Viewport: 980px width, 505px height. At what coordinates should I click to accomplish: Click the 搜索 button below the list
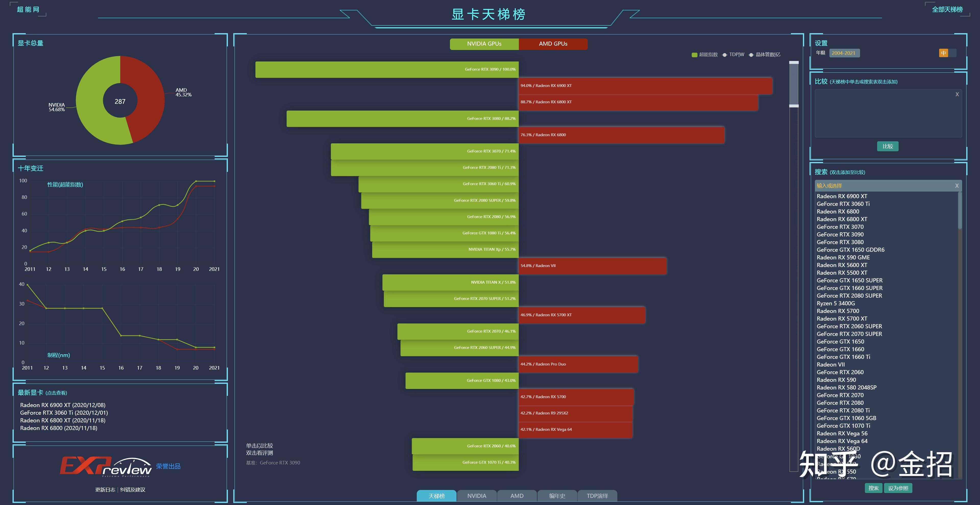click(874, 488)
